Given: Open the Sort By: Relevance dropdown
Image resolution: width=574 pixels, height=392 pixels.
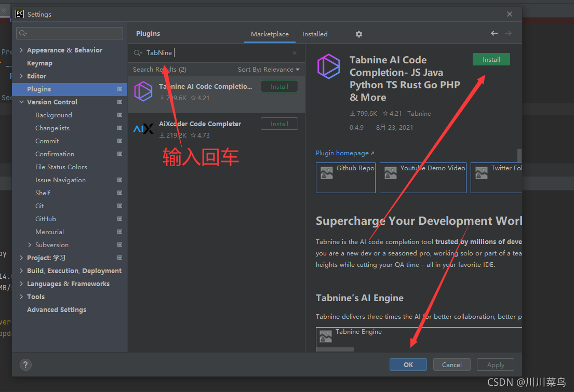Looking at the screenshot, I should coord(269,70).
